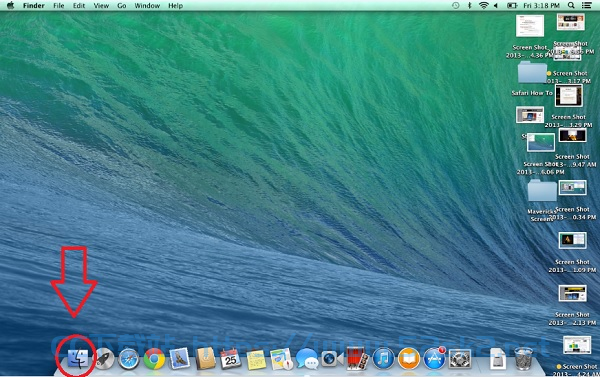Open the yellow Notes icon in Dock
This screenshot has width=600, height=377.
point(256,359)
